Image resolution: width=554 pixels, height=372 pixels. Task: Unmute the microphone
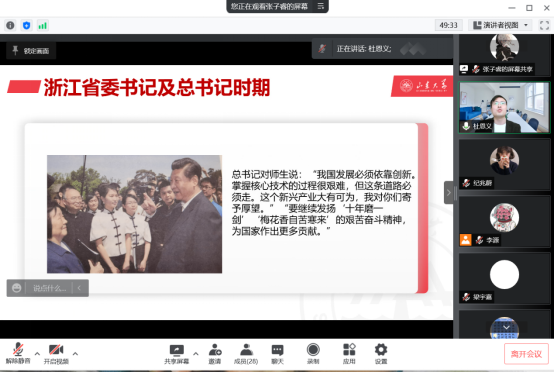pos(18,354)
